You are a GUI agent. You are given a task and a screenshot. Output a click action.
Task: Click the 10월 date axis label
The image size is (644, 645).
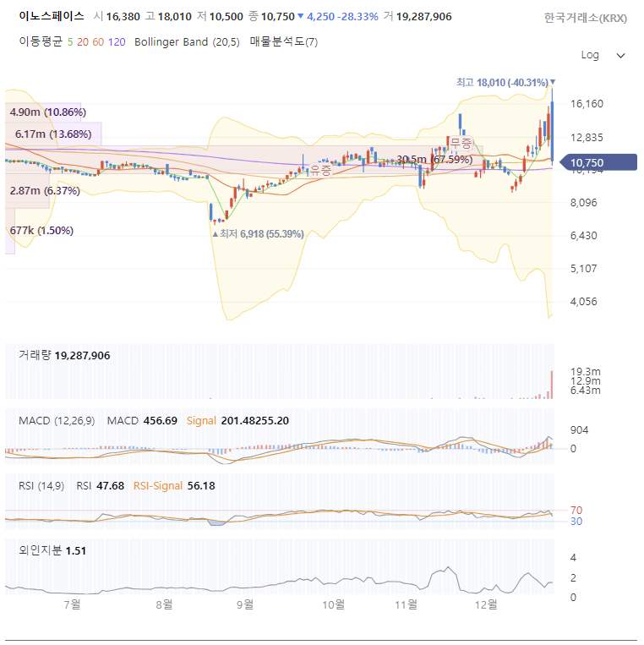[334, 604]
